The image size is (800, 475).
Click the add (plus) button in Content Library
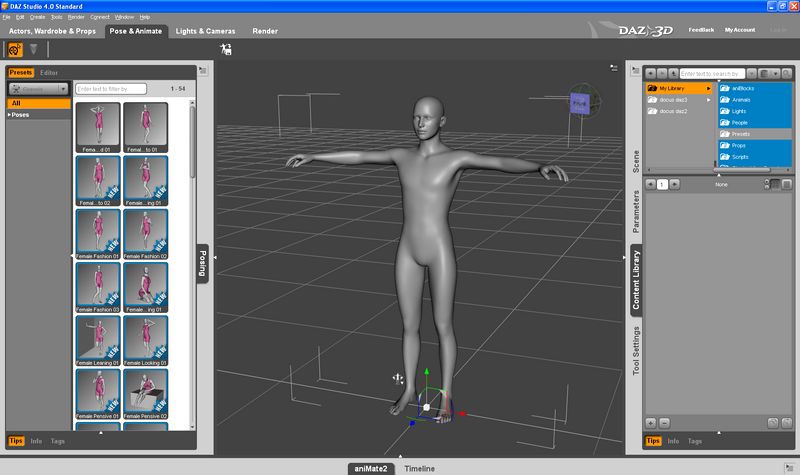click(651, 423)
